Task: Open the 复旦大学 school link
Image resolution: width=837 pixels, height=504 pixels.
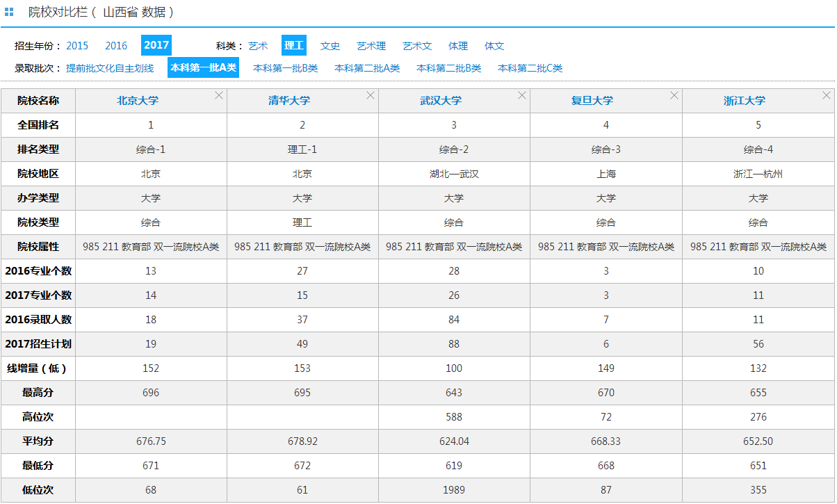Action: tap(592, 101)
